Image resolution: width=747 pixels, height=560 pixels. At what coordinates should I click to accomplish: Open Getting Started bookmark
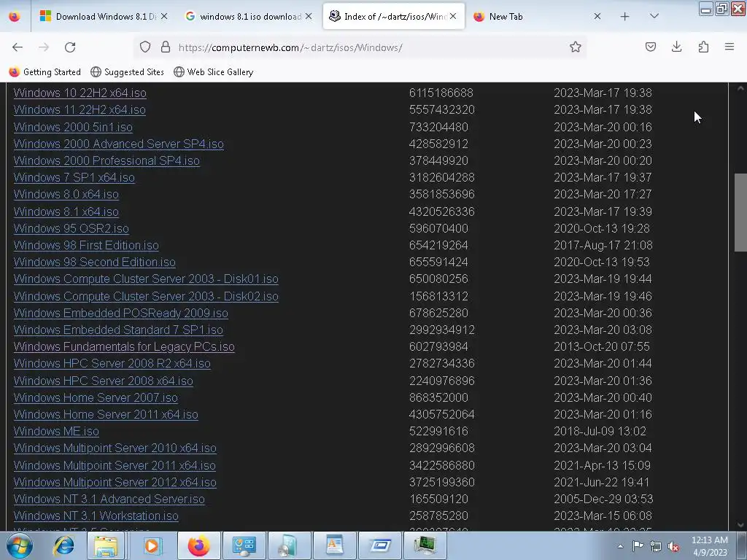pos(44,72)
